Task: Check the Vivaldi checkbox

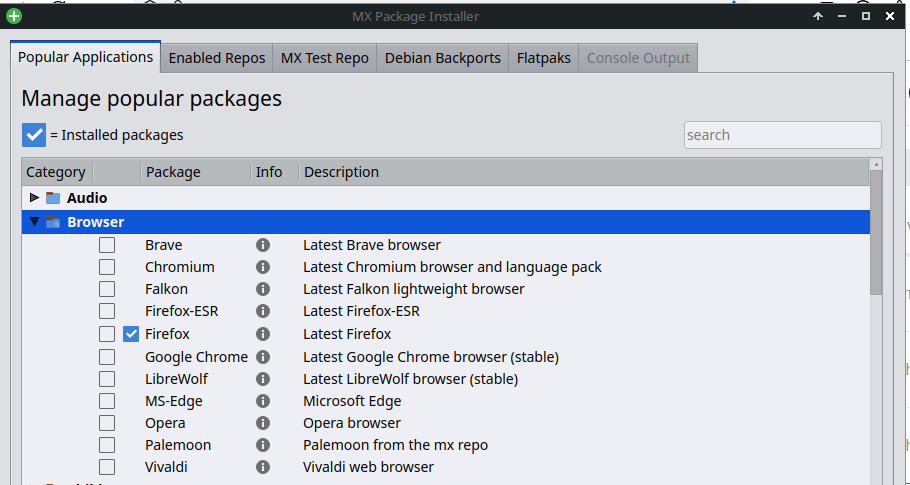Action: 107,467
